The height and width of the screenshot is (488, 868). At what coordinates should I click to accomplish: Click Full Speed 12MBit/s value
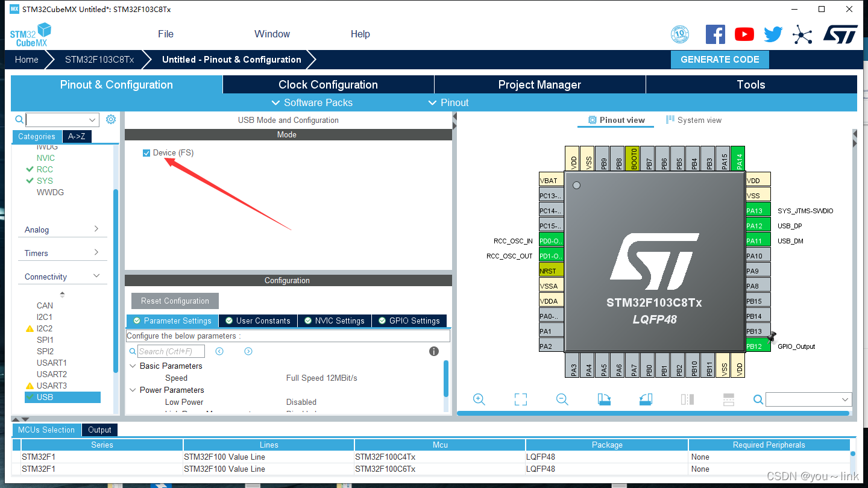322,378
